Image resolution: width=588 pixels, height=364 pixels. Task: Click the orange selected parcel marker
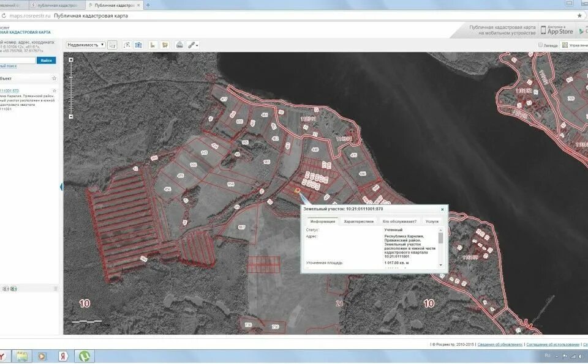pyautogui.click(x=298, y=190)
